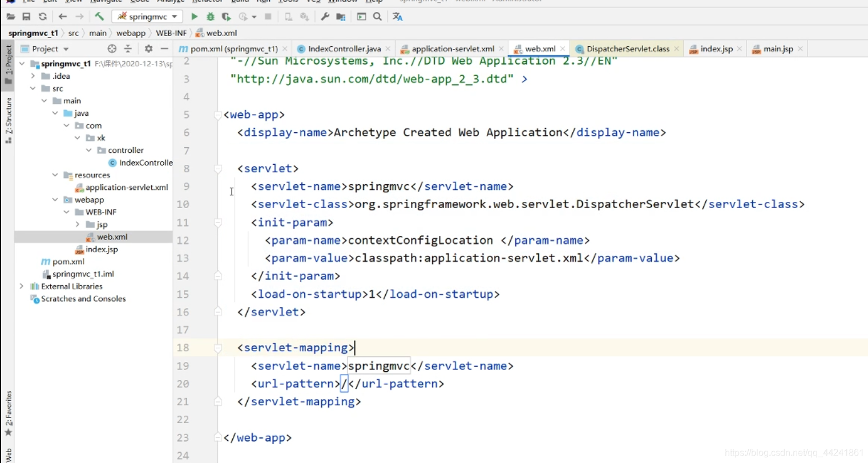
Task: Click src in the breadcrumb path
Action: [x=74, y=33]
